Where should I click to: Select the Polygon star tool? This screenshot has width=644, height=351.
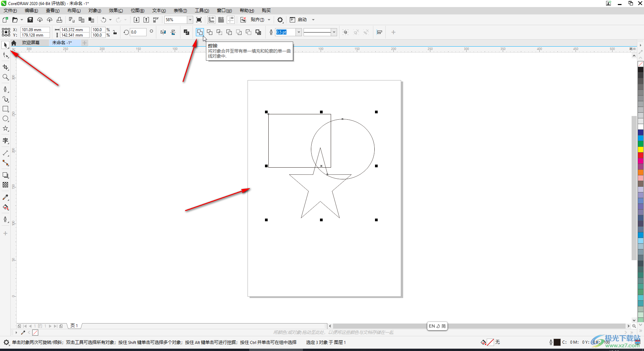click(5, 128)
